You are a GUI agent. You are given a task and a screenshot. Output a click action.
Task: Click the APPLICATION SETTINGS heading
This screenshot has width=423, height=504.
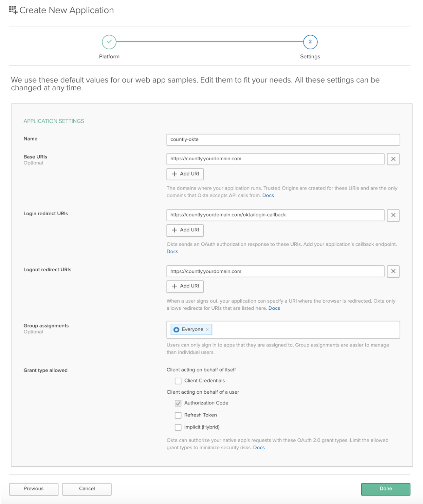coord(54,121)
